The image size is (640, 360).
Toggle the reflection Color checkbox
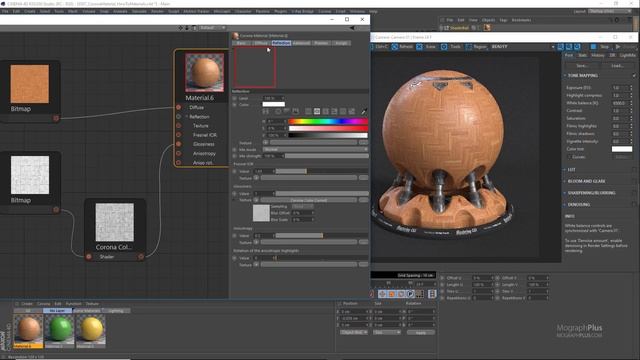[x=234, y=105]
